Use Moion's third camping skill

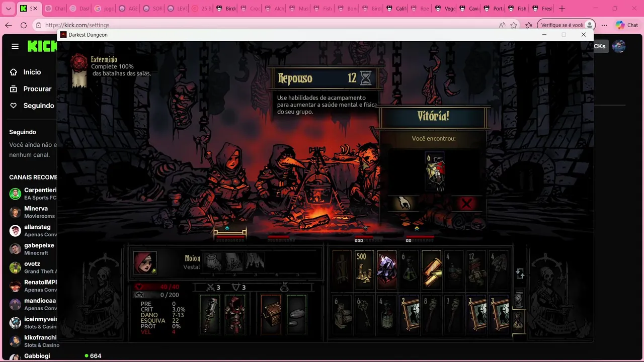[255, 261]
